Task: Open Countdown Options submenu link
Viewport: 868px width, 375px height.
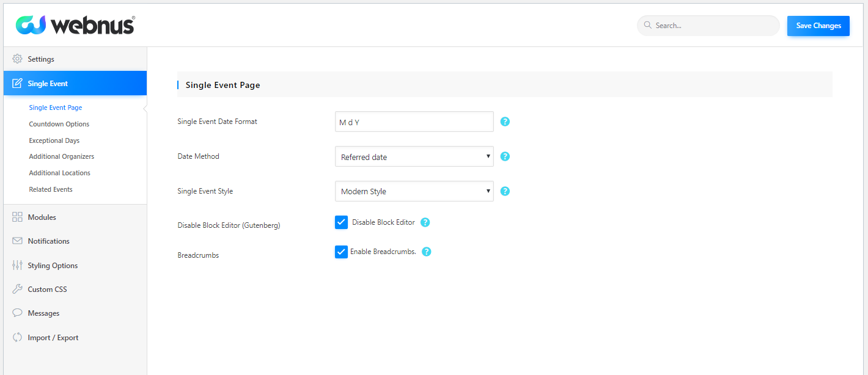Action: (59, 124)
